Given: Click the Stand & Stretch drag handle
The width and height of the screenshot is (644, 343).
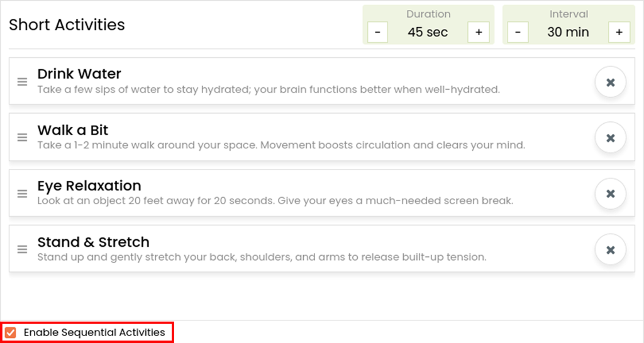Looking at the screenshot, I should click(x=22, y=249).
